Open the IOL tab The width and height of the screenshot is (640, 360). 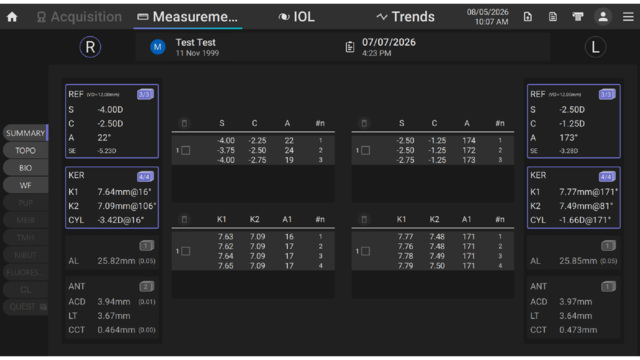click(296, 17)
